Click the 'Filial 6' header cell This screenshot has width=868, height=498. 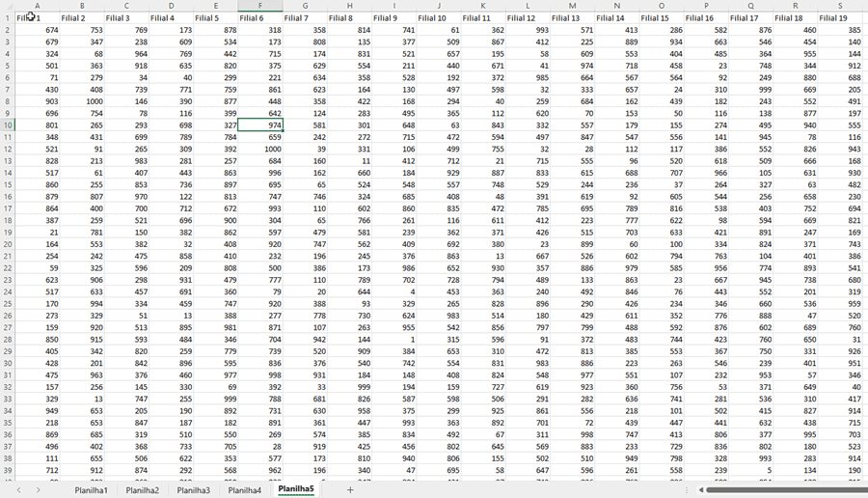coord(260,17)
